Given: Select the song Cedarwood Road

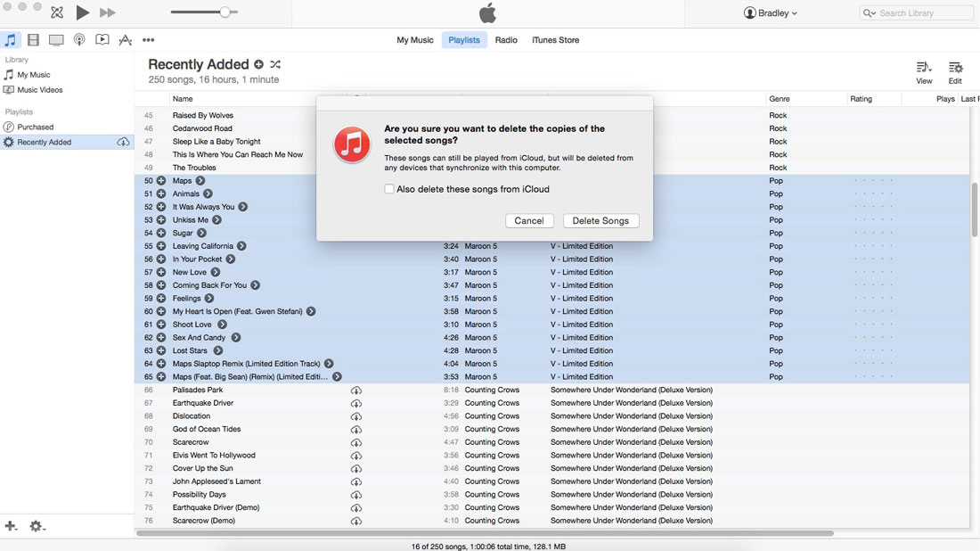Looking at the screenshot, I should click(202, 129).
